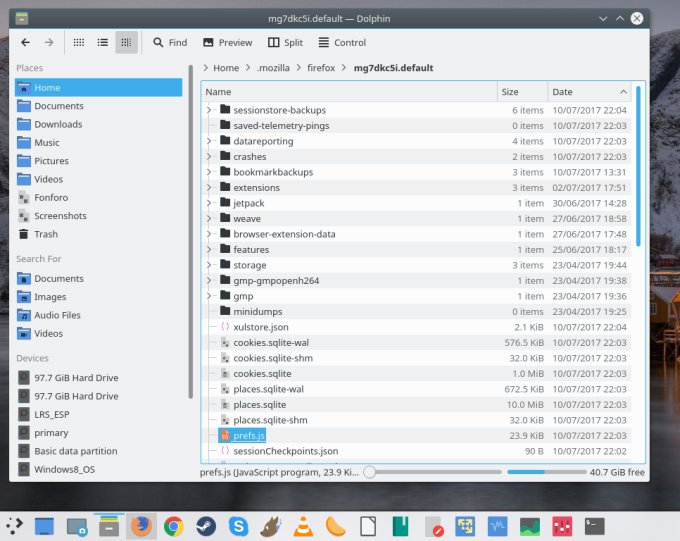Click the Size column header
The height and width of the screenshot is (541, 680).
(x=521, y=91)
